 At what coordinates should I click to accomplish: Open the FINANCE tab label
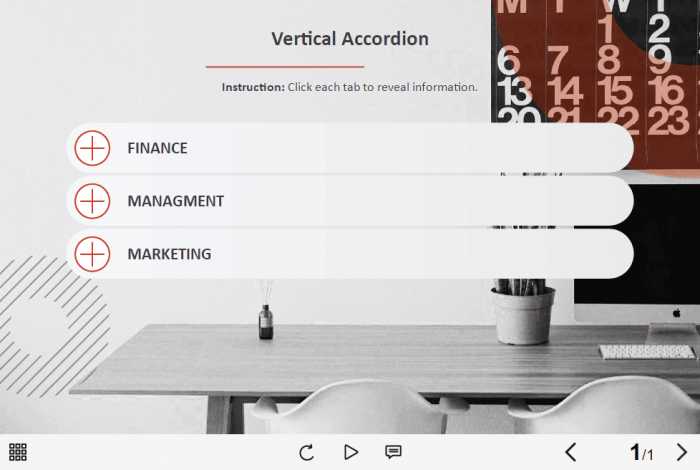point(157,148)
